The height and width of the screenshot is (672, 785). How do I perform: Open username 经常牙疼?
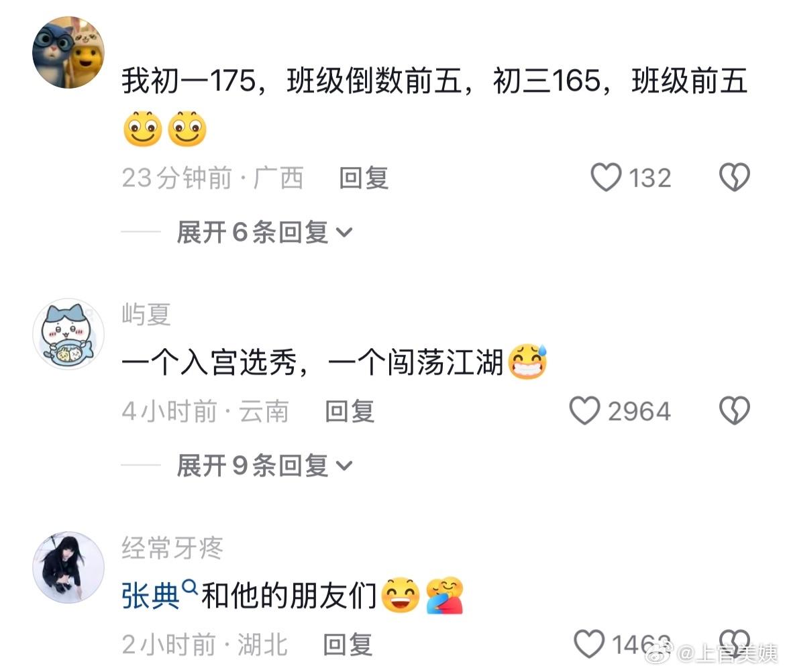click(172, 548)
